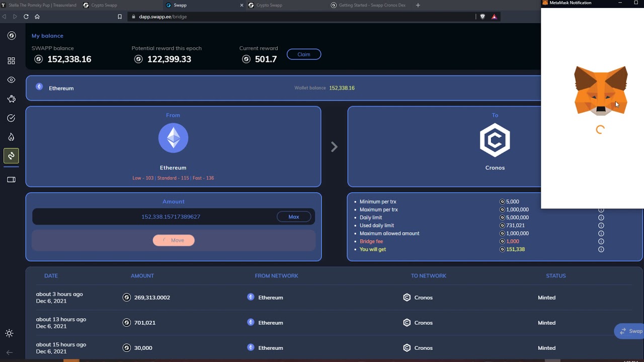644x362 pixels.
Task: Click info icon for Daily limit
Action: (x=601, y=218)
